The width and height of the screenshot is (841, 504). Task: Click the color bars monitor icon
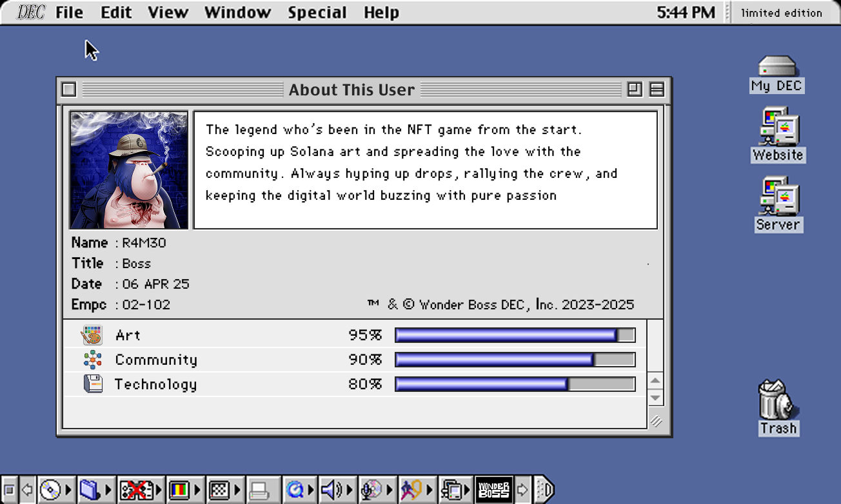click(x=179, y=490)
